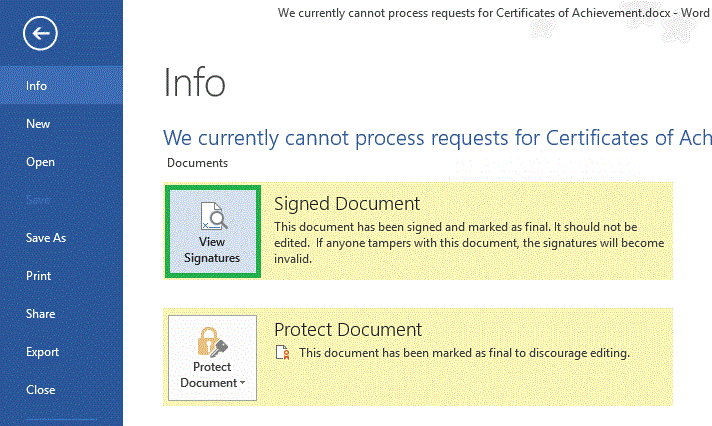Open the Print page
Image resolution: width=712 pixels, height=426 pixels.
[x=39, y=276]
